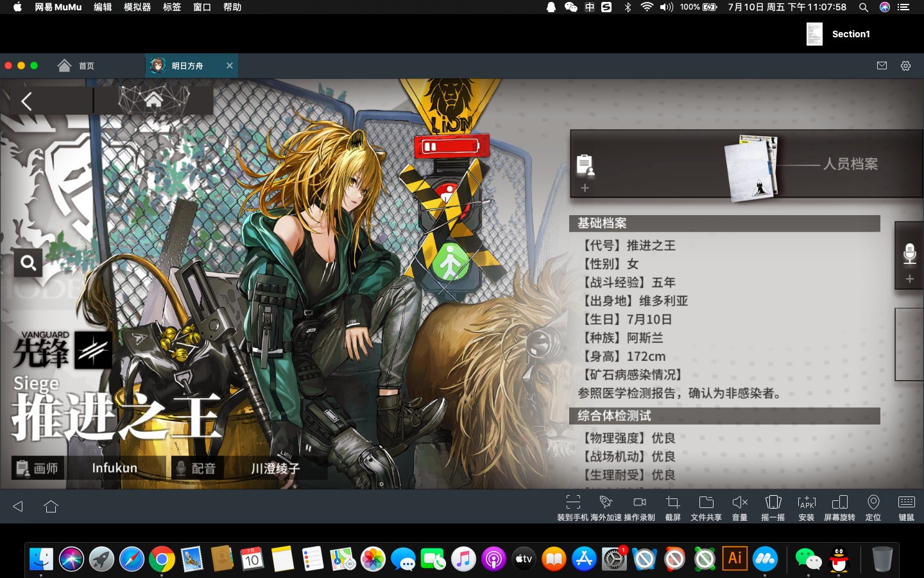Click the date and time in menu bar

pos(787,7)
